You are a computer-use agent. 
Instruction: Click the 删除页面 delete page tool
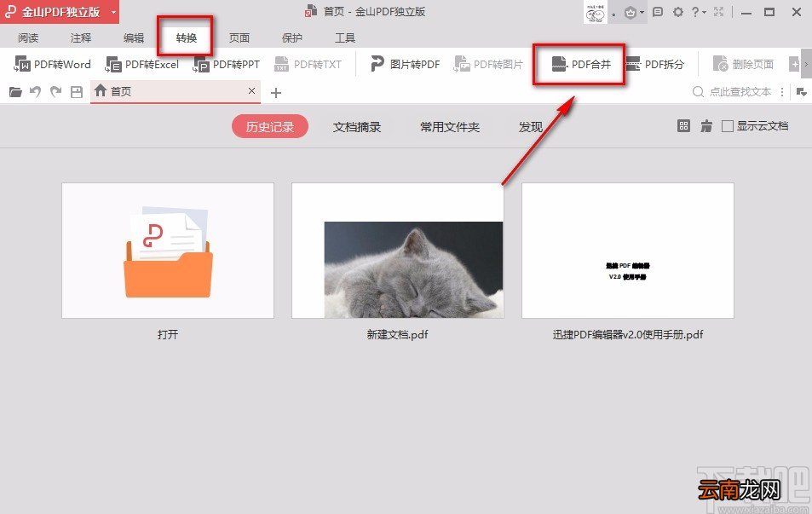[x=743, y=64]
